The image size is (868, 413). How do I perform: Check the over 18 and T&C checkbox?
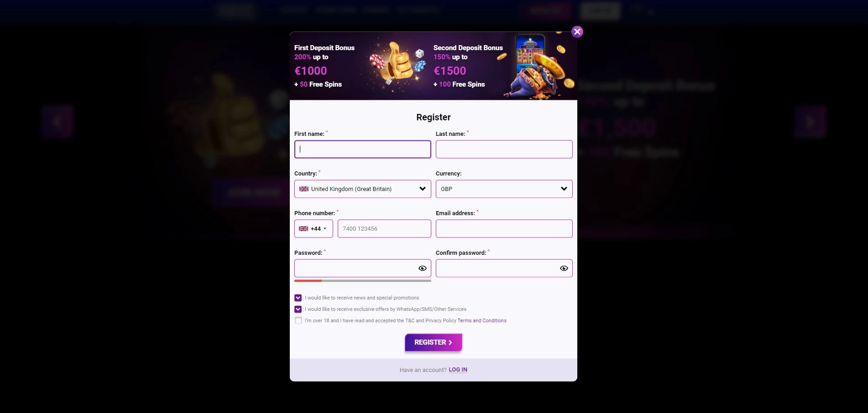(x=298, y=320)
